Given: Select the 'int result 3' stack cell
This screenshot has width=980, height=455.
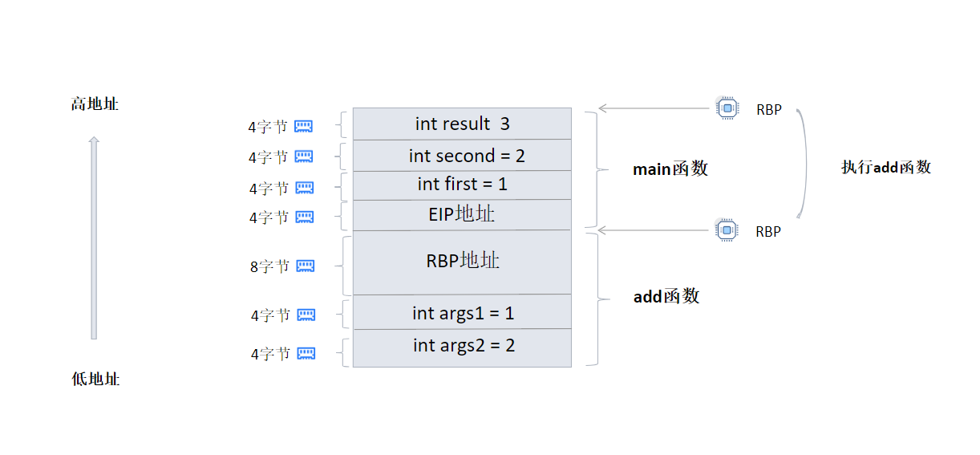Looking at the screenshot, I should (462, 124).
